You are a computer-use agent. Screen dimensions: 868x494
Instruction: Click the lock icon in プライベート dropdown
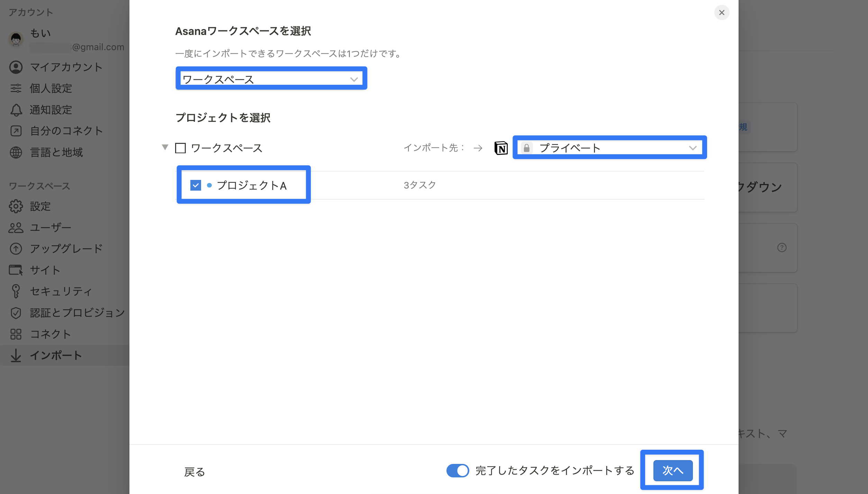click(526, 148)
